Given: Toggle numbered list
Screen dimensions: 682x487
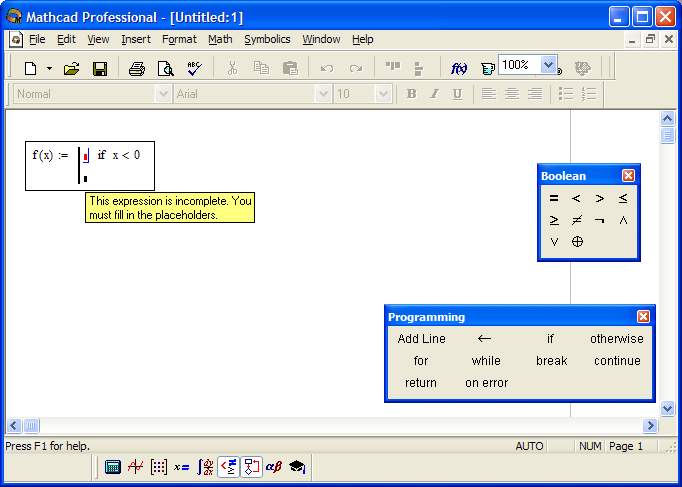Looking at the screenshot, I should pos(589,93).
